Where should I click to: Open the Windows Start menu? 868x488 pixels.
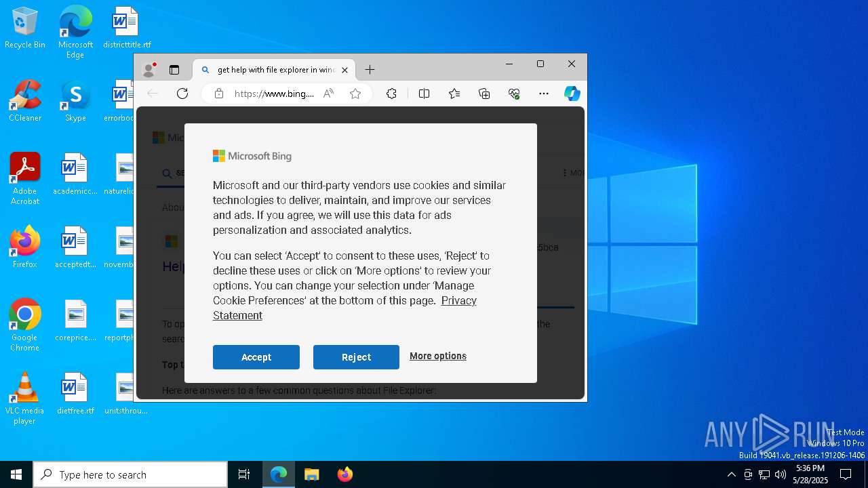[16, 474]
